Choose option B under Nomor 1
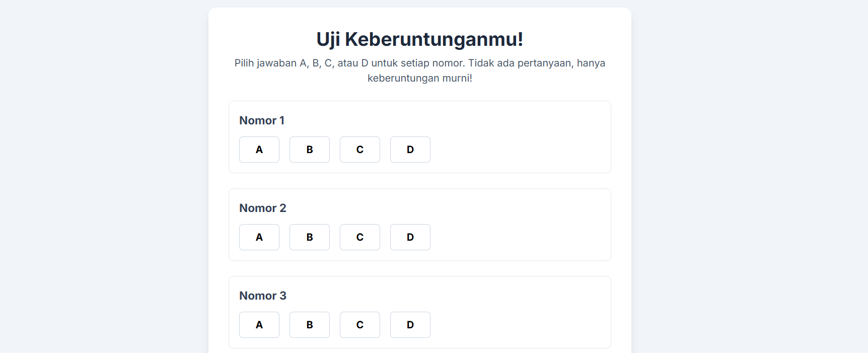Image resolution: width=868 pixels, height=353 pixels. [310, 150]
